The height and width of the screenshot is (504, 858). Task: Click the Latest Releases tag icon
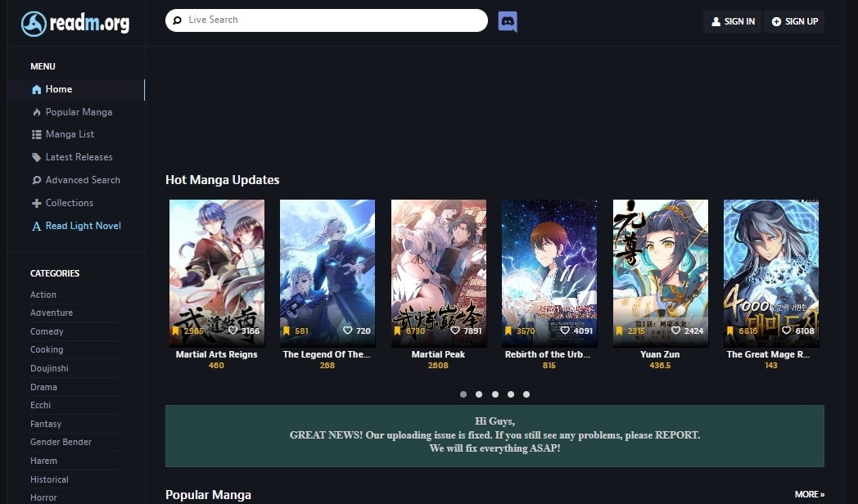click(37, 157)
